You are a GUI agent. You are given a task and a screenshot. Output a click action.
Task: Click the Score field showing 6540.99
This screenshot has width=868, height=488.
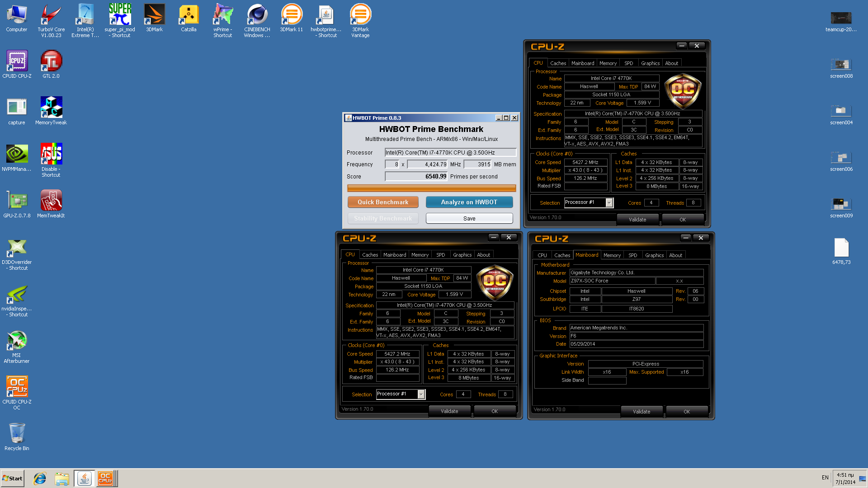(416, 177)
